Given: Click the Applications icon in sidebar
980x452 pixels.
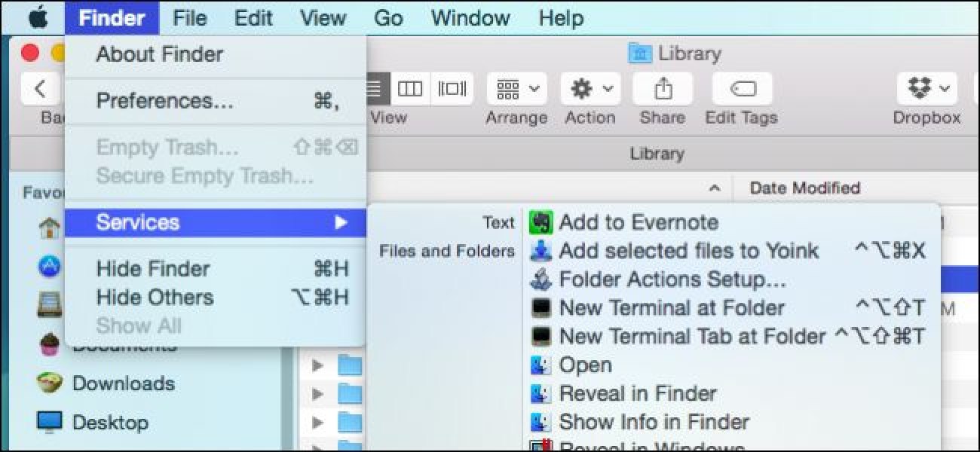Looking at the screenshot, I should (x=50, y=265).
